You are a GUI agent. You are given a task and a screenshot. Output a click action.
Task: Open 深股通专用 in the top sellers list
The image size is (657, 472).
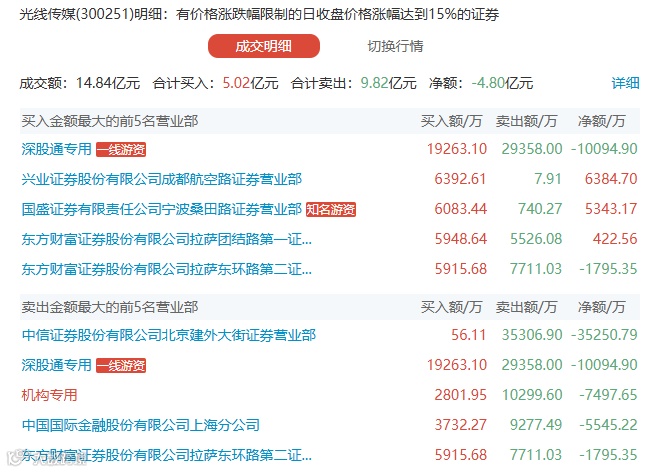point(57,365)
